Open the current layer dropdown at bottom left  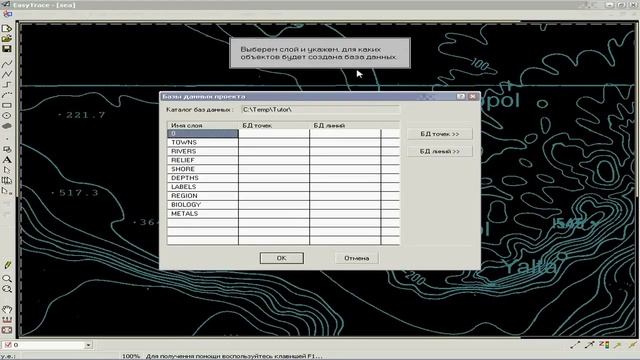click(88, 345)
